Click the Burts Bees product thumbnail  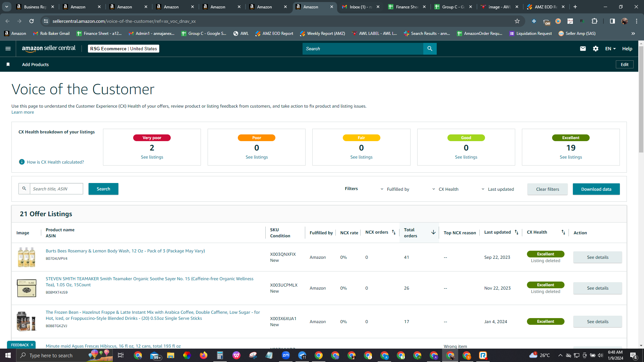click(x=26, y=257)
